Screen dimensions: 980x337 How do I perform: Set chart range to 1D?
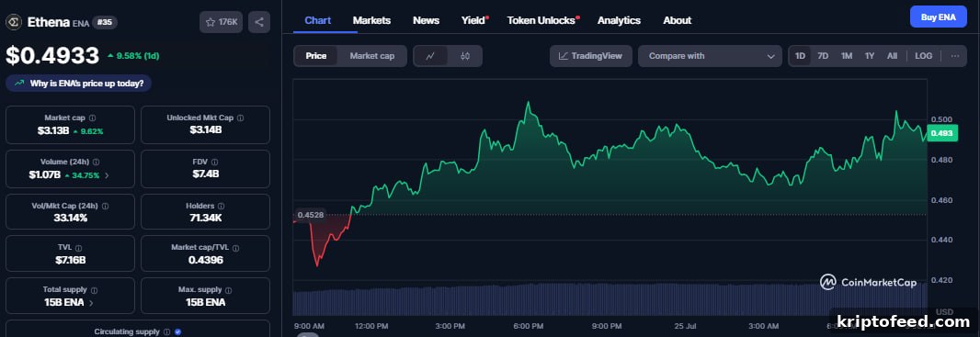(x=800, y=56)
